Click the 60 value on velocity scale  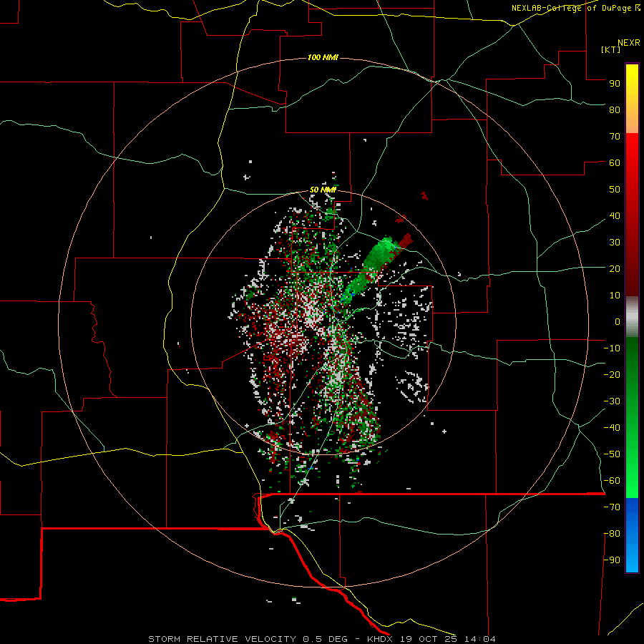tap(615, 162)
